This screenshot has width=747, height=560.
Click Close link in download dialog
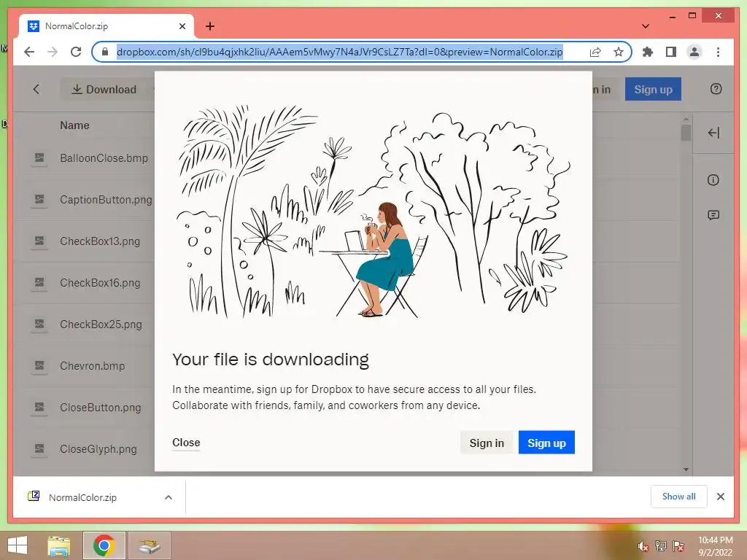coord(186,443)
